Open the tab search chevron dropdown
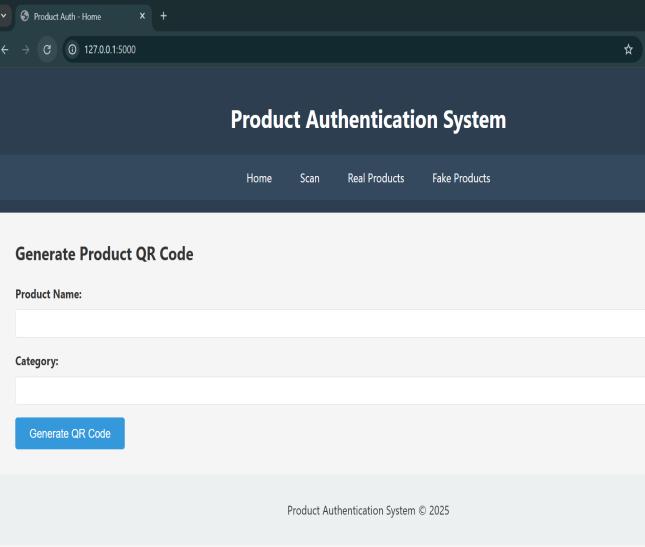Viewport: 645px width, 547px height. coord(4,16)
